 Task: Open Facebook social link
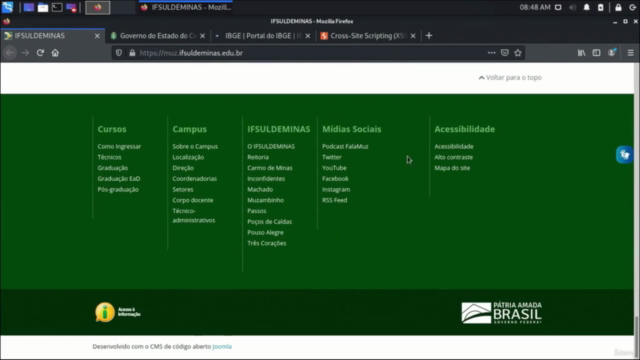pos(335,178)
